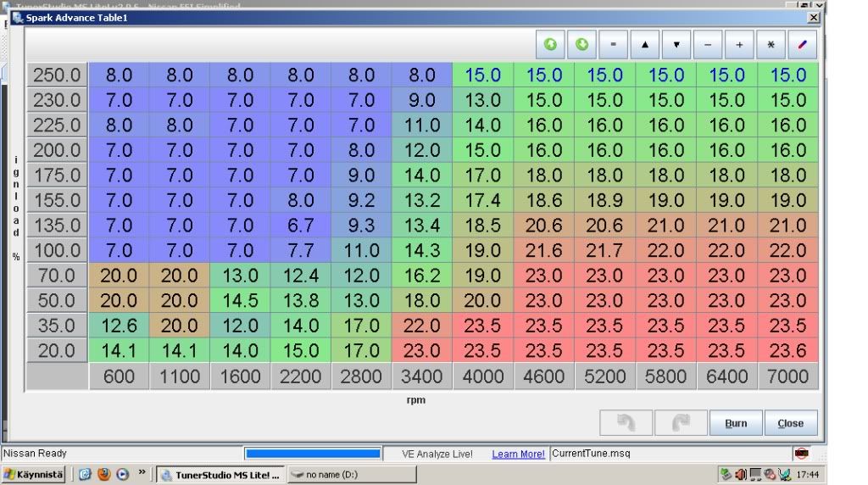Viewport: 868px width, 485px height.
Task: Select the 250.0 load bin header
Action: click(x=57, y=75)
